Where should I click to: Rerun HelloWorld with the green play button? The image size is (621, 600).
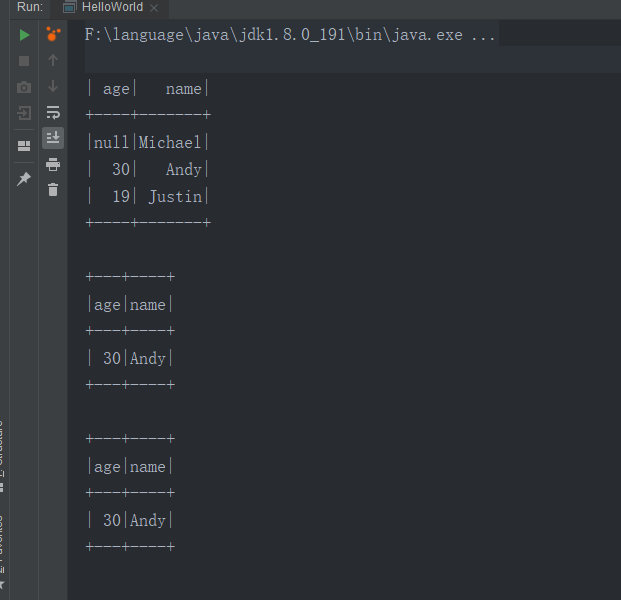coord(24,35)
